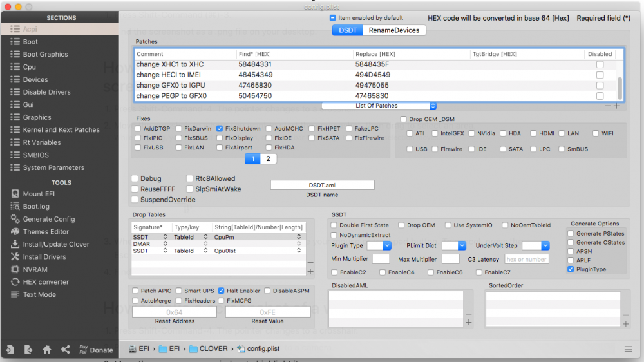
Task: Open the list menu icon at bottom right
Action: point(628,349)
